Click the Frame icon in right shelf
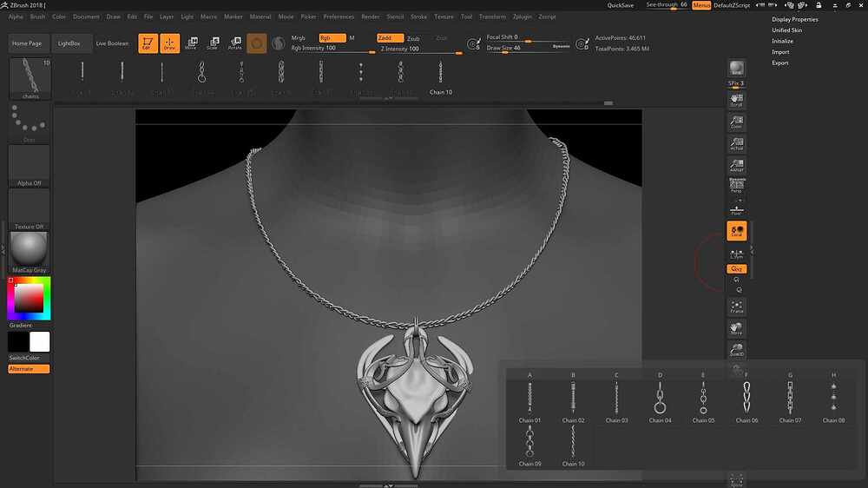868x488 pixels. click(736, 307)
